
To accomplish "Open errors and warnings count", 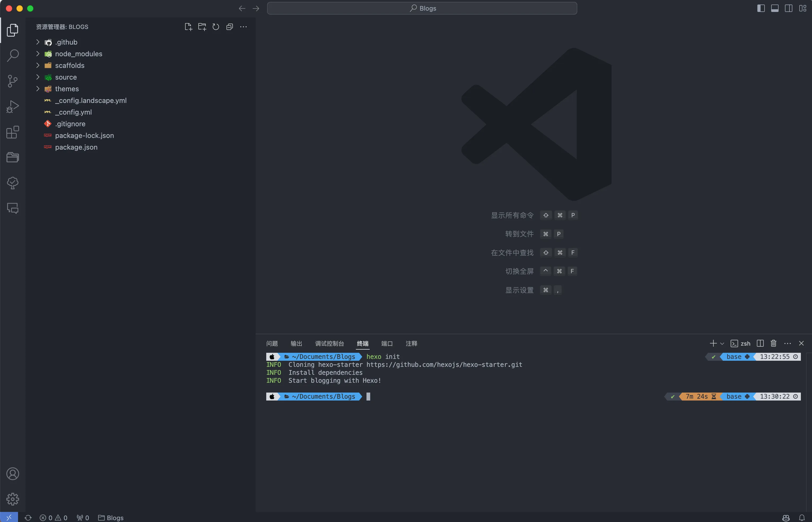I will [x=54, y=517].
